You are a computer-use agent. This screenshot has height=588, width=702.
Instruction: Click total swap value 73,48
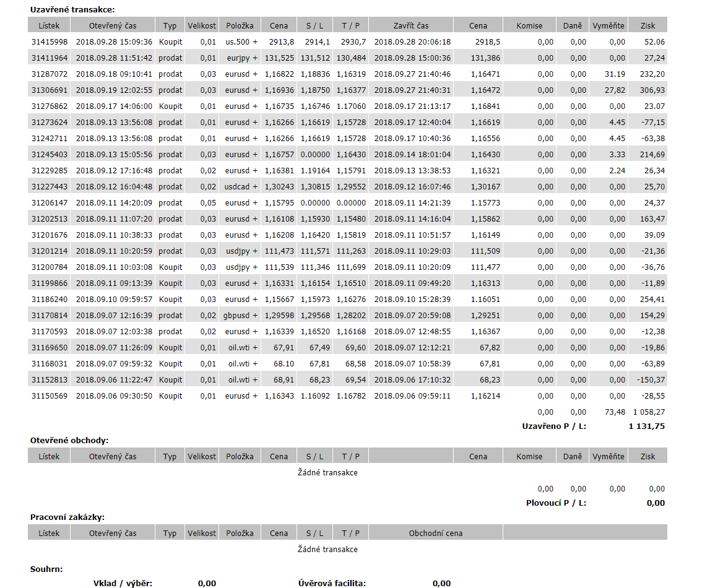[x=615, y=412]
